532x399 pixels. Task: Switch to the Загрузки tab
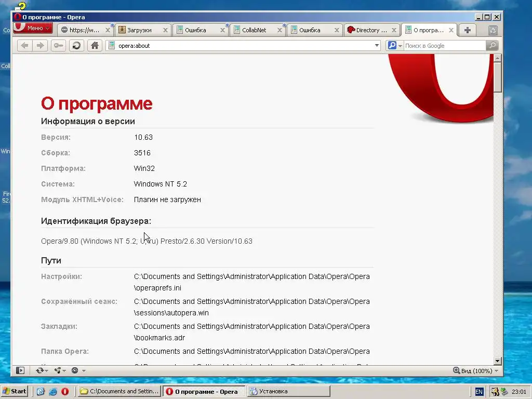pos(140,30)
